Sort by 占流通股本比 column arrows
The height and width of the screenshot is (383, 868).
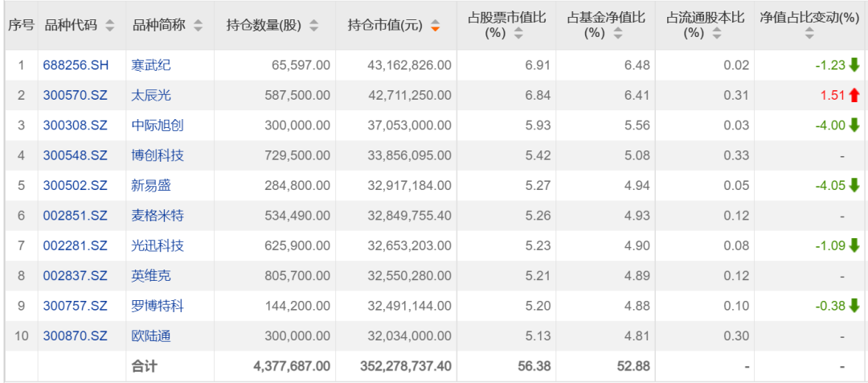tap(717, 34)
